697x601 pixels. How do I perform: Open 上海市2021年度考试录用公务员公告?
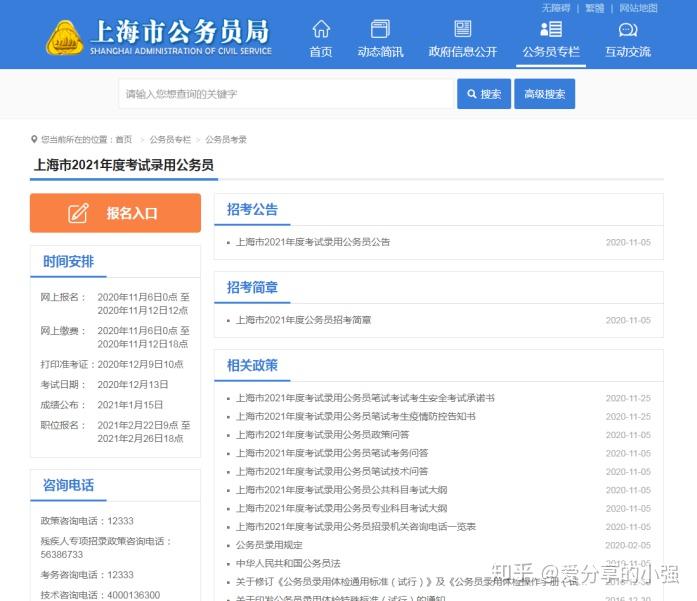313,242
